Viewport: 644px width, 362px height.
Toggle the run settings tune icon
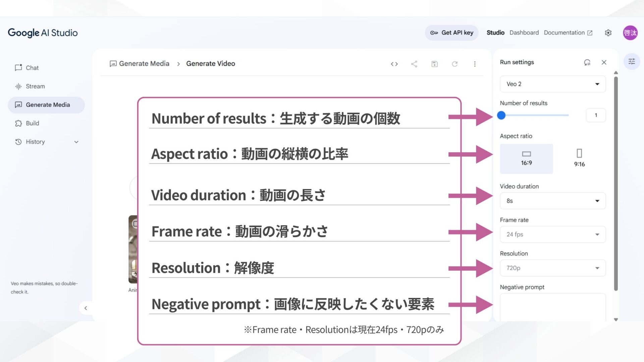click(x=632, y=61)
